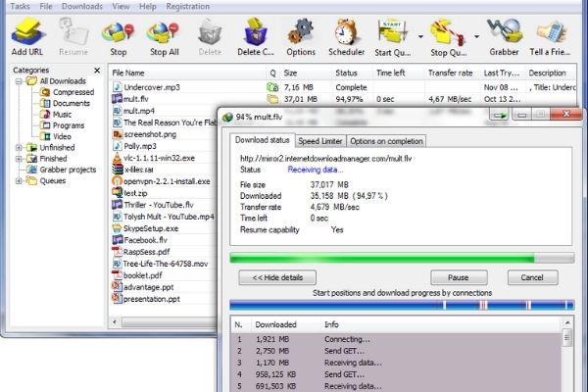Switch to Options on completion tab

386,141
